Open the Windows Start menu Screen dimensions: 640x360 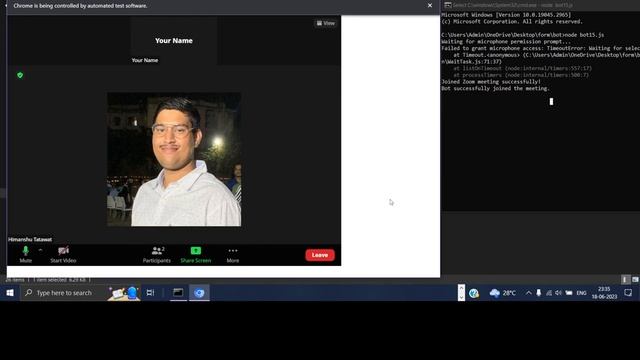pos(10,293)
